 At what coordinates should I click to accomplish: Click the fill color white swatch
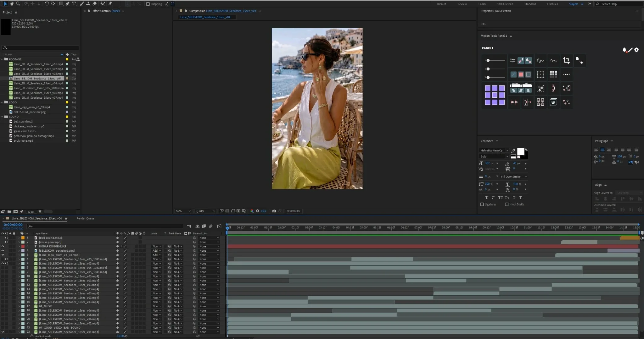(521, 152)
